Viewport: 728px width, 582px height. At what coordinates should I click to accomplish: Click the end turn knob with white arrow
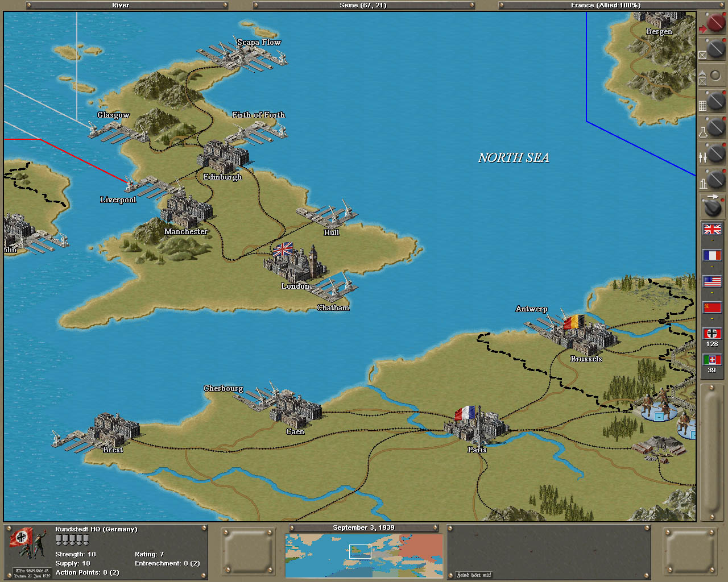[712, 207]
